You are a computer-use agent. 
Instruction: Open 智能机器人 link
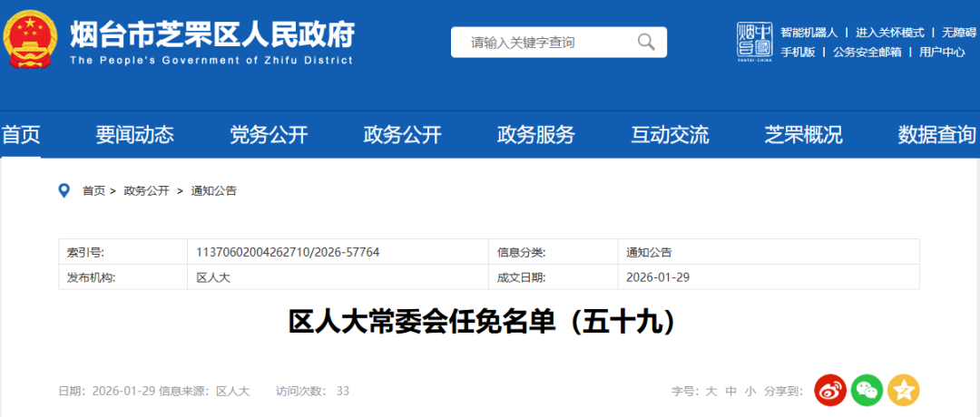click(x=809, y=32)
